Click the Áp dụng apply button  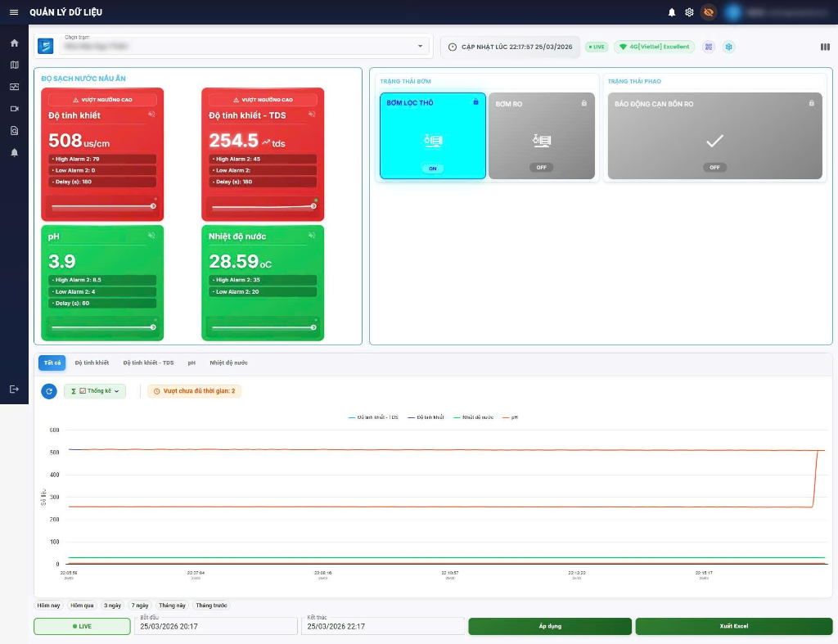pyautogui.click(x=550, y=626)
